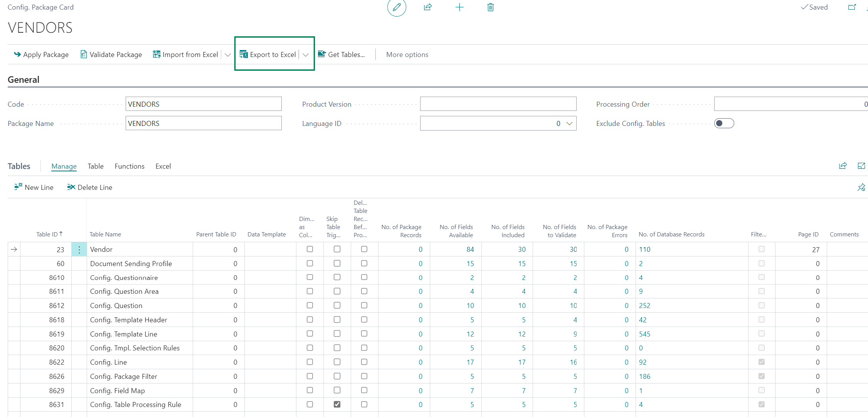Check Dimensions as Columns for Config. Line
Image resolution: width=868 pixels, height=417 pixels.
(x=310, y=362)
